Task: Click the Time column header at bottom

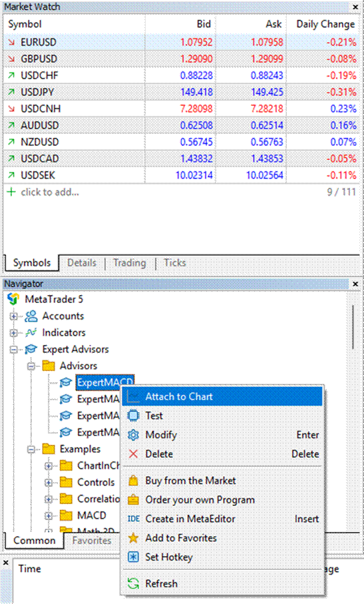Action: [30, 569]
